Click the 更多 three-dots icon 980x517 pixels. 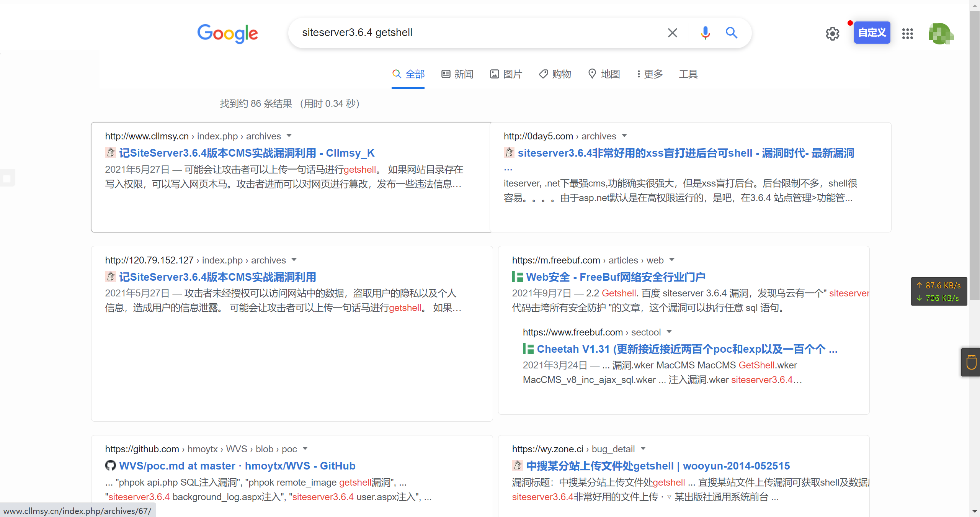(639, 74)
